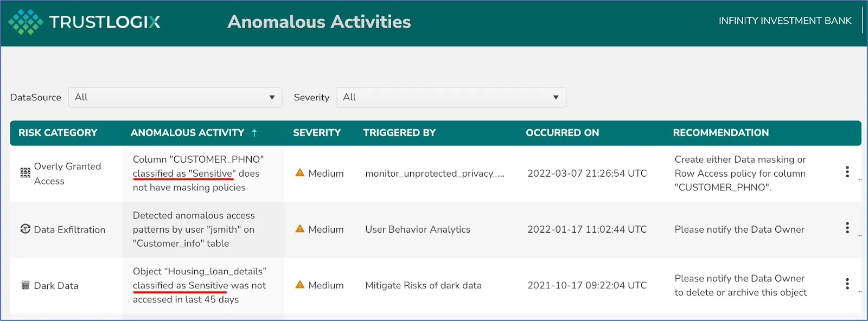The height and width of the screenshot is (321, 868).
Task: Click the Medium warning icon on the Data Exfiltration row
Action: point(300,229)
